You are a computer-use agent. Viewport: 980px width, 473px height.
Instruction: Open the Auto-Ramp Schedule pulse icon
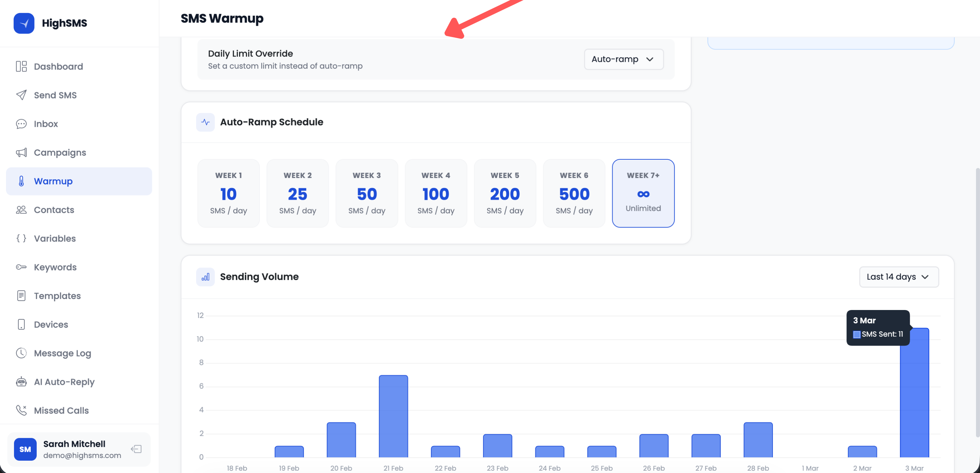click(205, 122)
